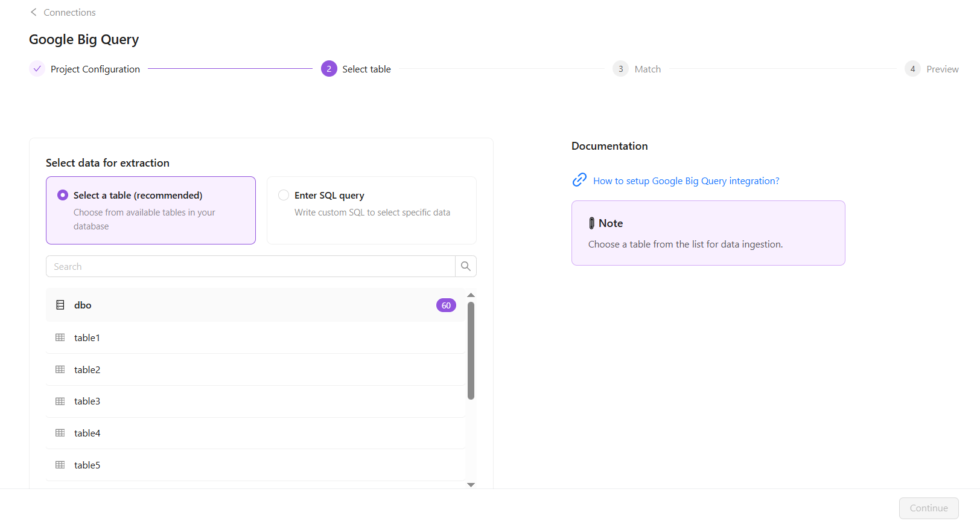Go back via the Connections chevron icon

pyautogui.click(x=34, y=12)
